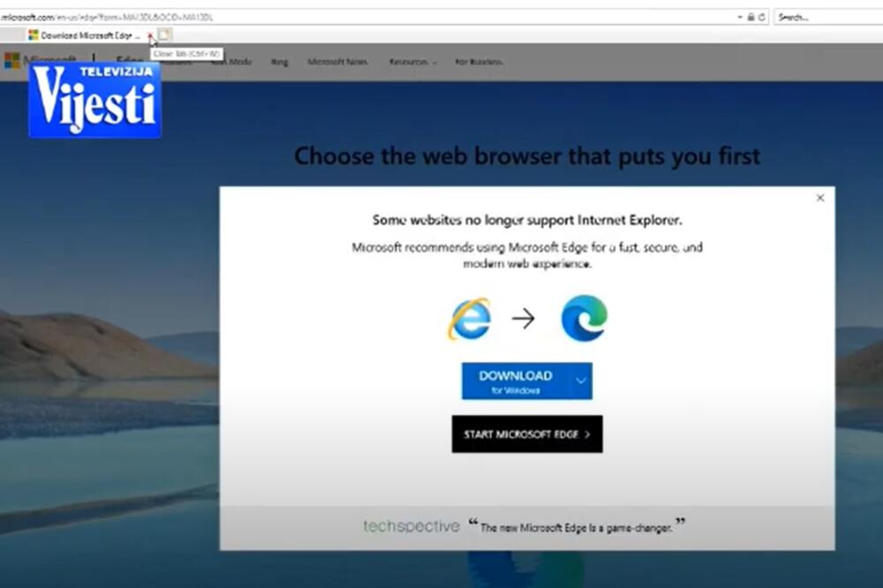Image resolution: width=883 pixels, height=588 pixels.
Task: Click the Internet Explorer logo icon
Action: (x=469, y=319)
